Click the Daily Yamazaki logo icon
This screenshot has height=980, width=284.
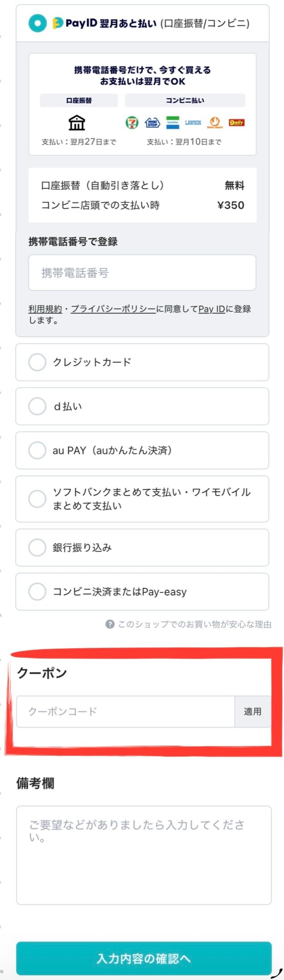[236, 122]
